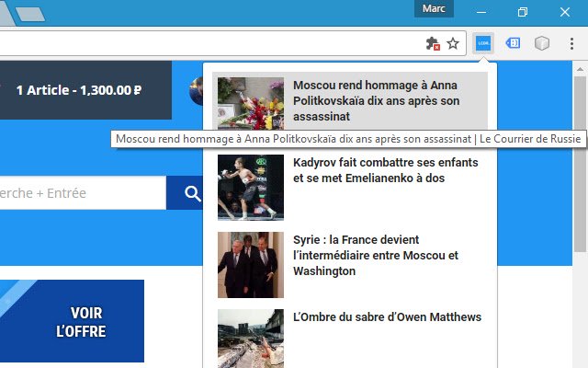Screen dimensions: 588x368
Task: Open the Syrie France intermédiaire article
Action: point(376,256)
